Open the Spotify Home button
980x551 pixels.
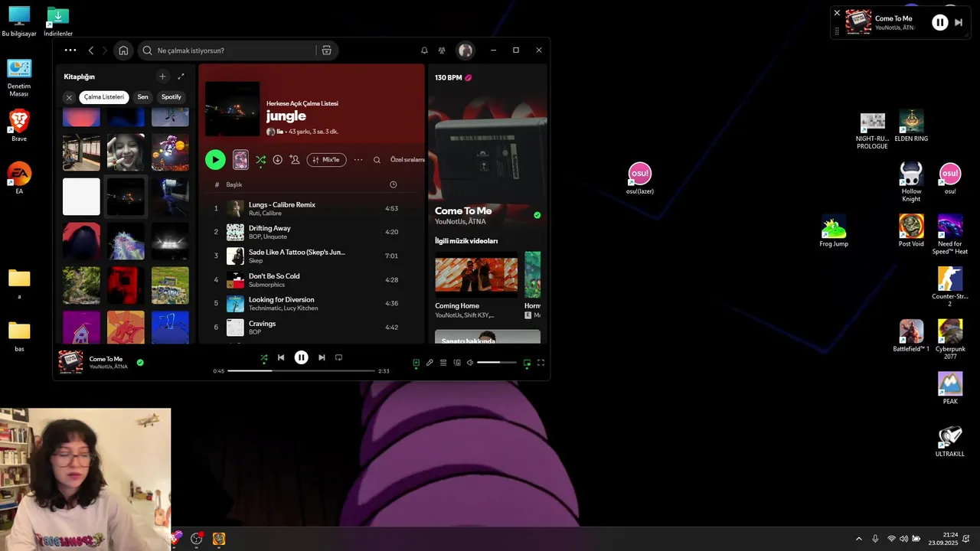(123, 51)
